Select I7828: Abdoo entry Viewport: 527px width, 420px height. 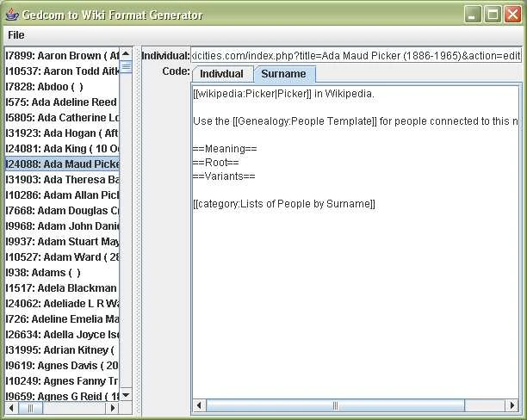[x=62, y=87]
